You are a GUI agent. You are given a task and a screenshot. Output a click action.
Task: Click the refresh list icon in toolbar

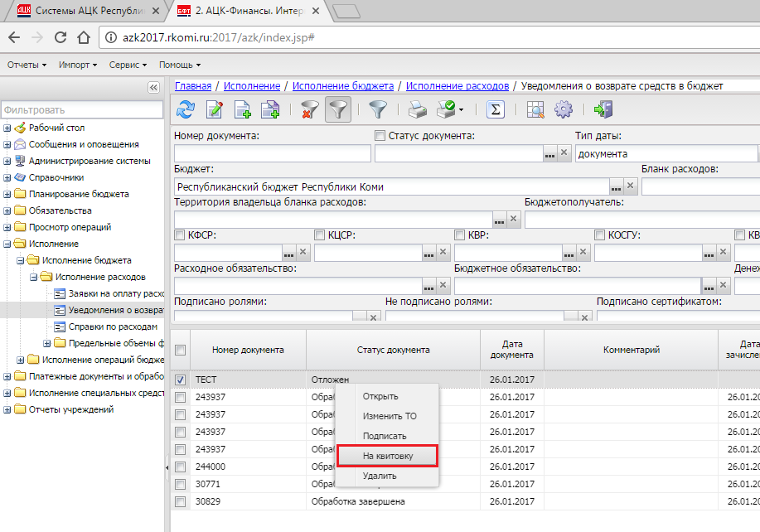pos(186,109)
